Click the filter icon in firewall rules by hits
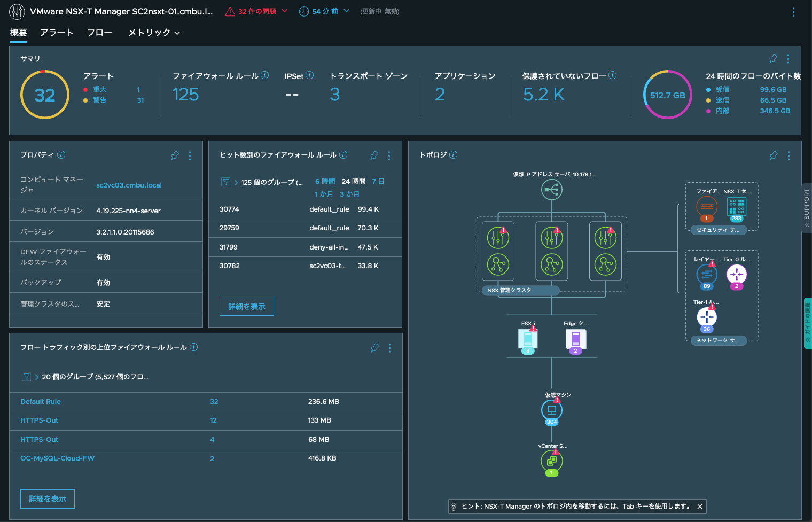The width and height of the screenshot is (812, 522). coord(225,182)
